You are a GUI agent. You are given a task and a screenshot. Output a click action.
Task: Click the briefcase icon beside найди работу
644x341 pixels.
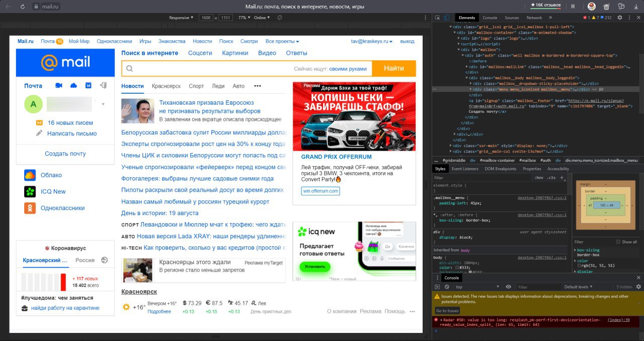pyautogui.click(x=25, y=308)
